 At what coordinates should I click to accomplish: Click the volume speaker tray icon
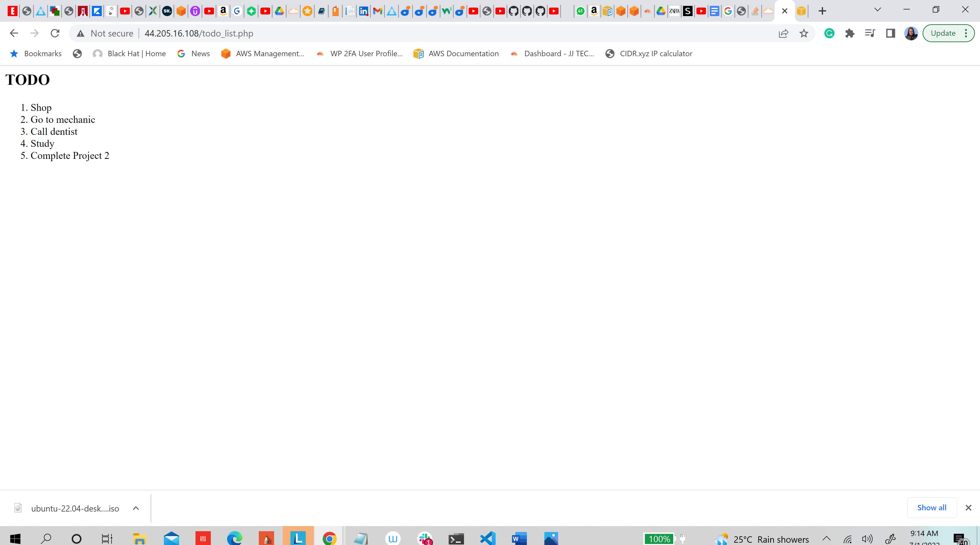(867, 539)
